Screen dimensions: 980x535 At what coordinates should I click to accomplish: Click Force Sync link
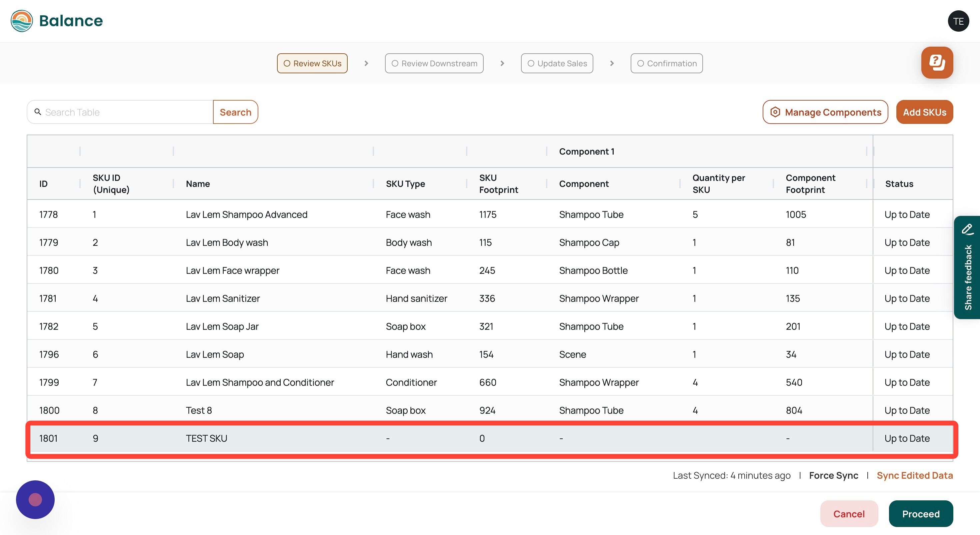tap(834, 475)
